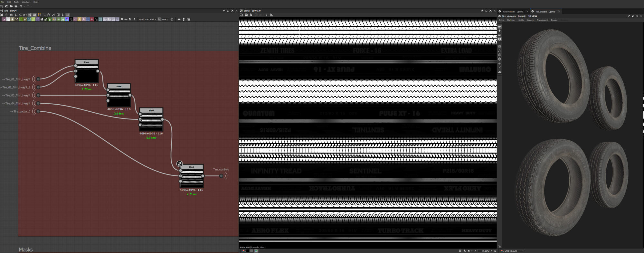Toggle the parent size link lock
The width and height of the screenshot is (644, 253).
[x=159, y=19]
